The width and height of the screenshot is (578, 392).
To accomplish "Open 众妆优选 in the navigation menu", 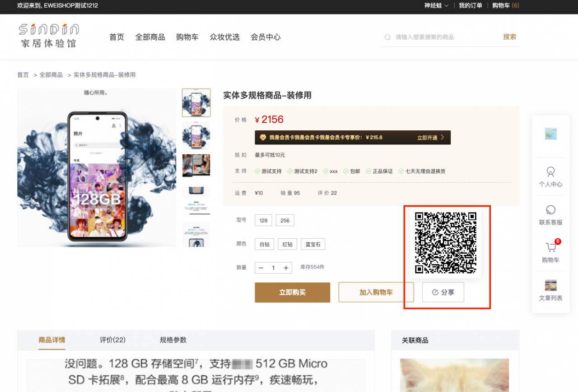I will coord(224,37).
